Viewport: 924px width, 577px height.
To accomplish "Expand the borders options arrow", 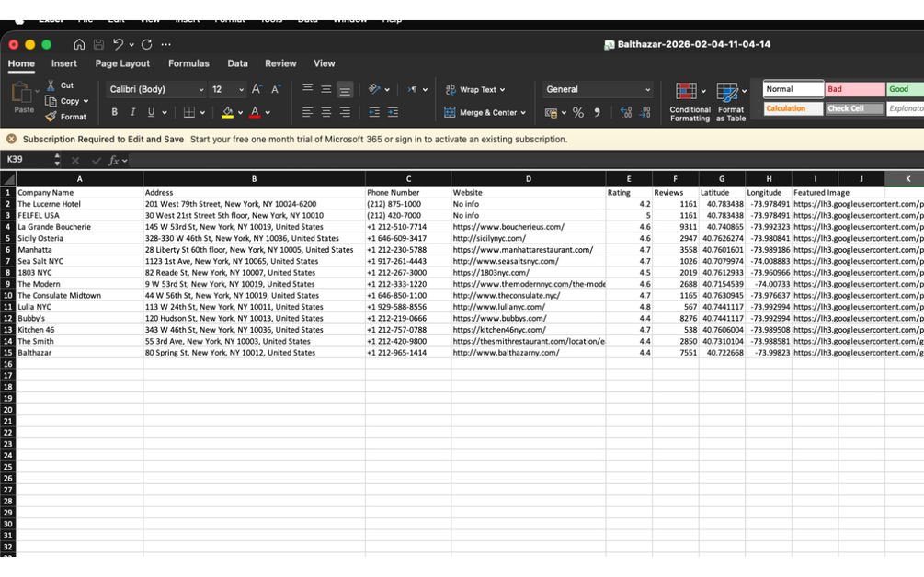I will (x=202, y=112).
